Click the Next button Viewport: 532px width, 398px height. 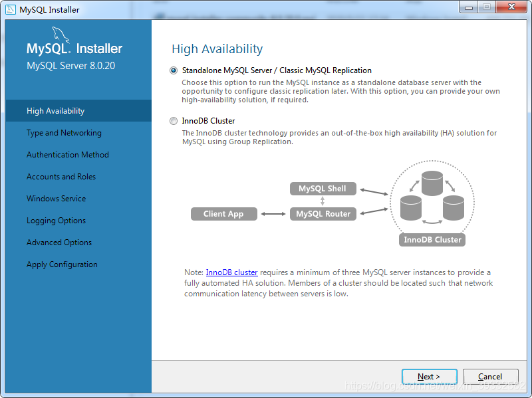tap(429, 377)
